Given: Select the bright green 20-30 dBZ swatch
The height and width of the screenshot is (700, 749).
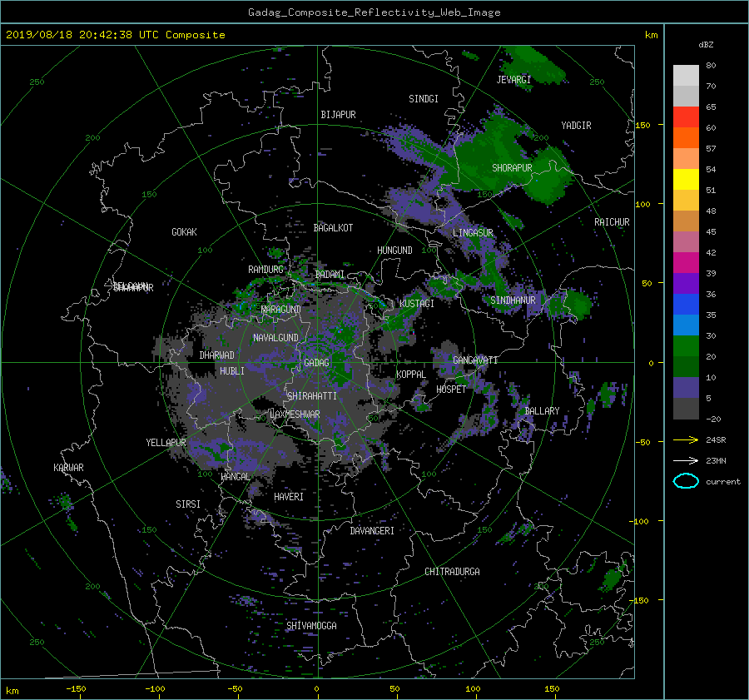Looking at the screenshot, I should [x=686, y=346].
